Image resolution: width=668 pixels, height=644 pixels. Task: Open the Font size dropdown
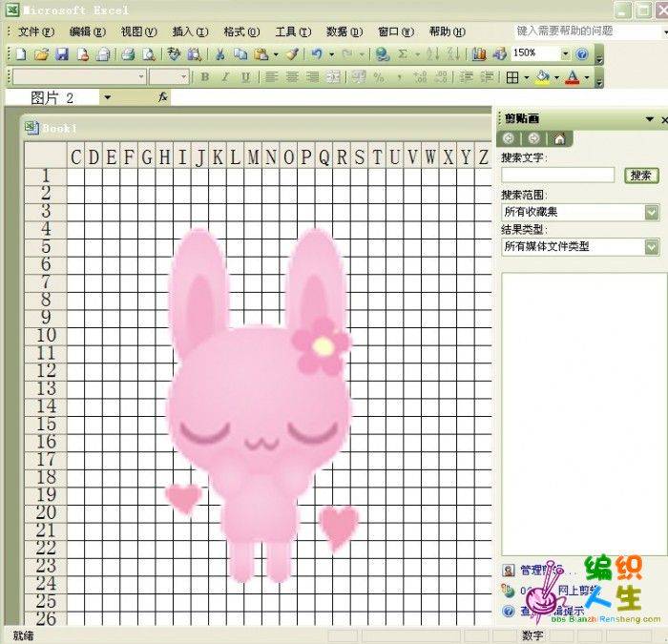(x=184, y=77)
